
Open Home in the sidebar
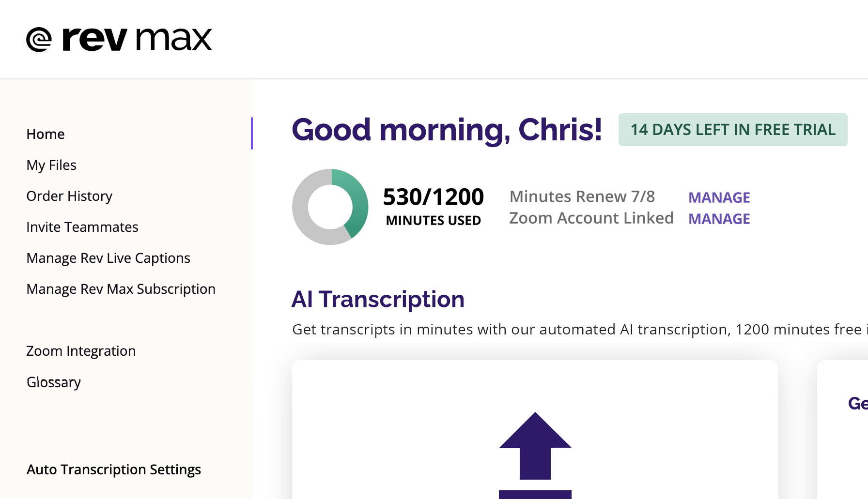click(x=46, y=134)
